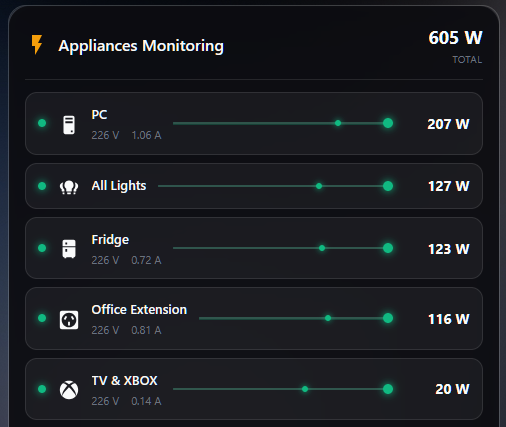Click the PC power bar's large end dot
Screen dimensions: 506x427
coord(388,123)
